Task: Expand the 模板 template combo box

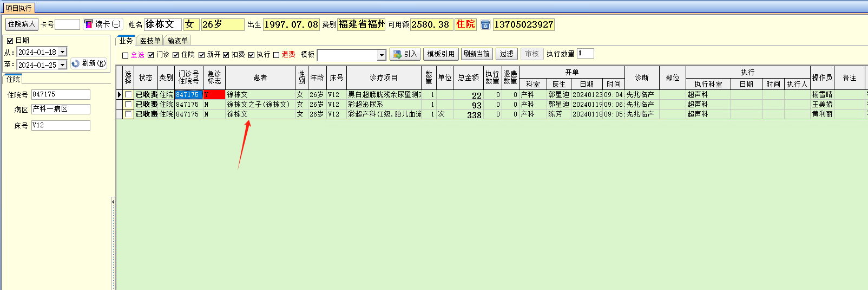Action: pos(382,55)
